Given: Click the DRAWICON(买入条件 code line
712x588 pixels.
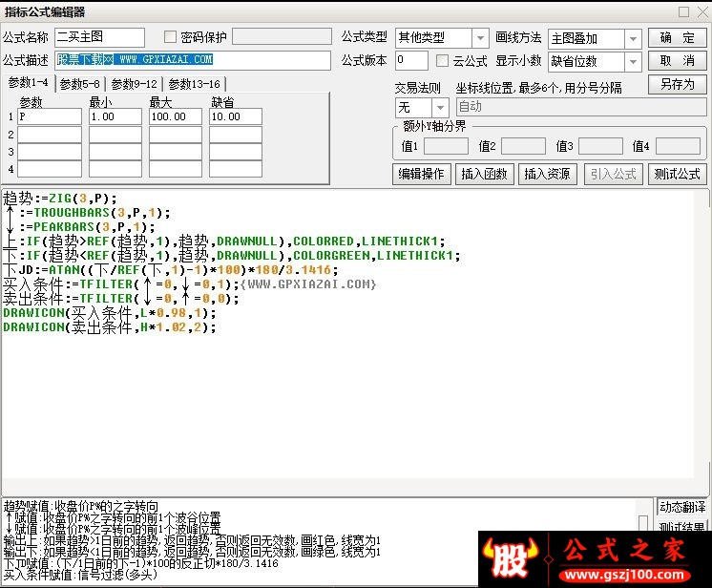Looking at the screenshot, I should 110,313.
